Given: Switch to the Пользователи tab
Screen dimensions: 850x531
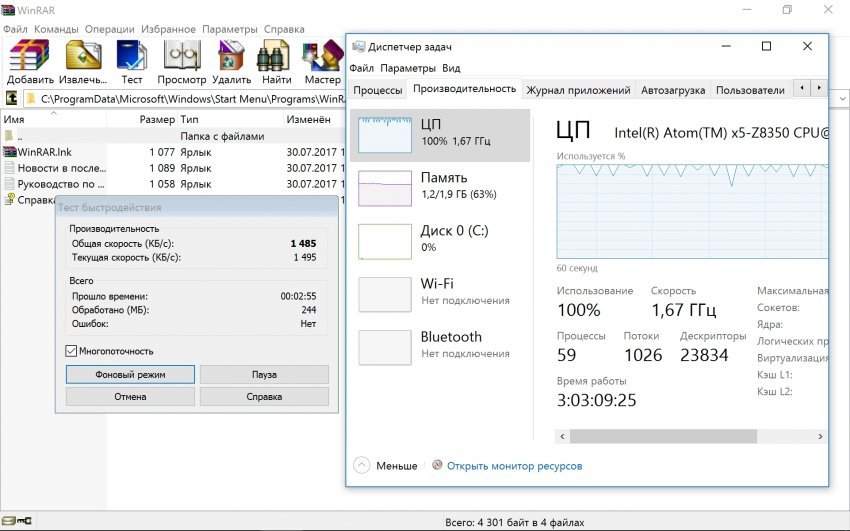Looking at the screenshot, I should pos(750,90).
